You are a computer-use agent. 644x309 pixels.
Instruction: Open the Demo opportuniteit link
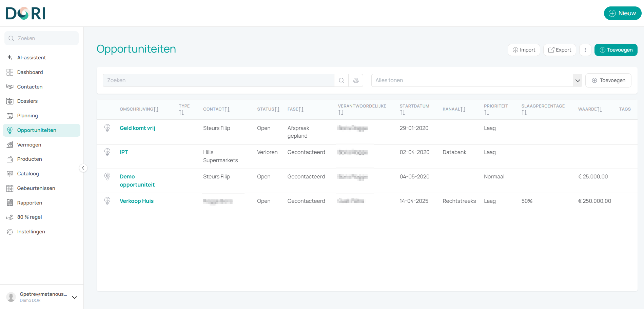click(137, 181)
